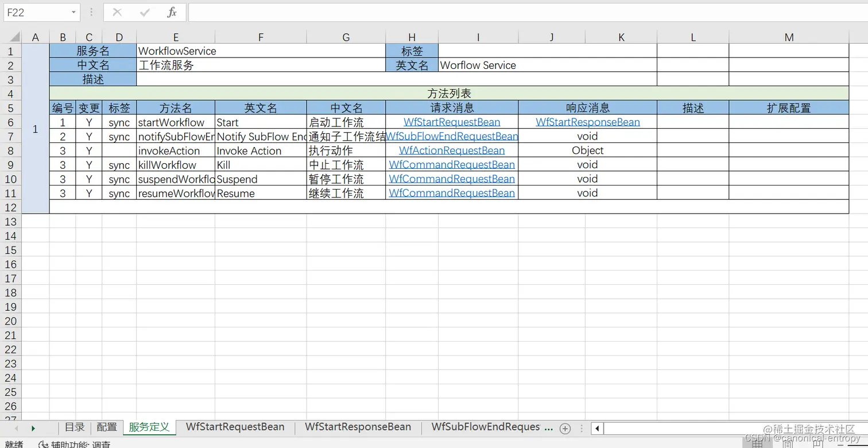Open the WfStartResponseBean sheet tab
868x448 pixels.
pyautogui.click(x=358, y=427)
